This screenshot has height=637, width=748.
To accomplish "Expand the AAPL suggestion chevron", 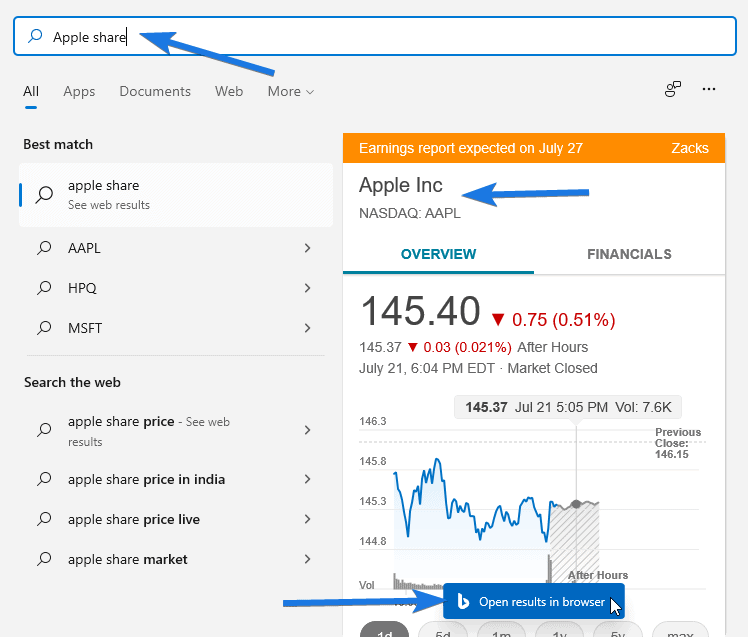I will click(x=307, y=248).
